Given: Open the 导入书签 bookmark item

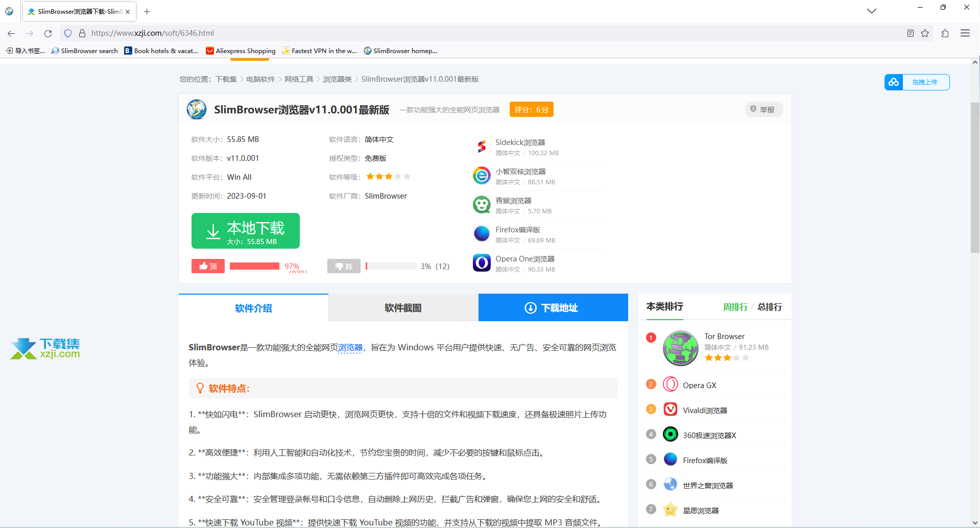Looking at the screenshot, I should tap(25, 51).
